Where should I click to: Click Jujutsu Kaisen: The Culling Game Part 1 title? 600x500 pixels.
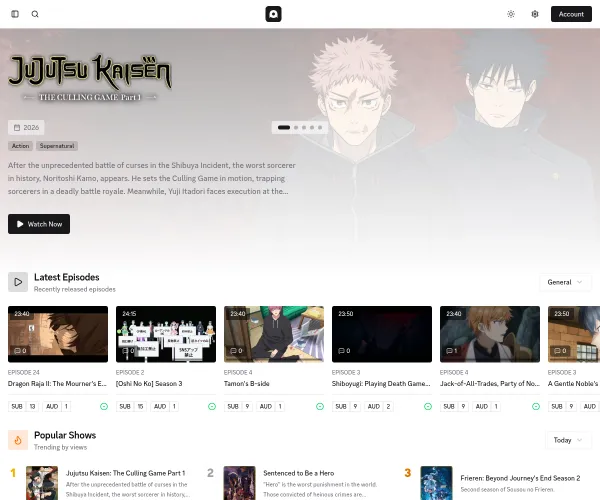(126, 473)
